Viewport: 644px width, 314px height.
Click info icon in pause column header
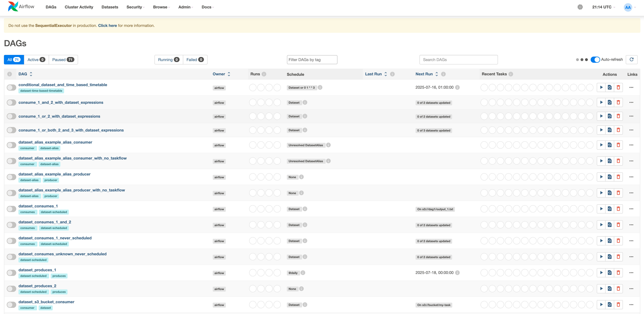(10, 74)
